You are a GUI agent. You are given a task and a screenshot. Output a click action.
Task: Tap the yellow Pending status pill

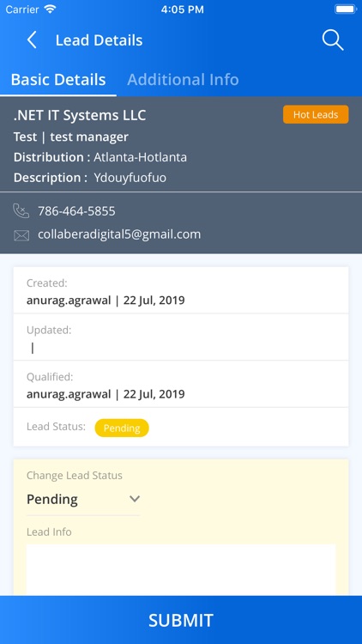click(122, 428)
